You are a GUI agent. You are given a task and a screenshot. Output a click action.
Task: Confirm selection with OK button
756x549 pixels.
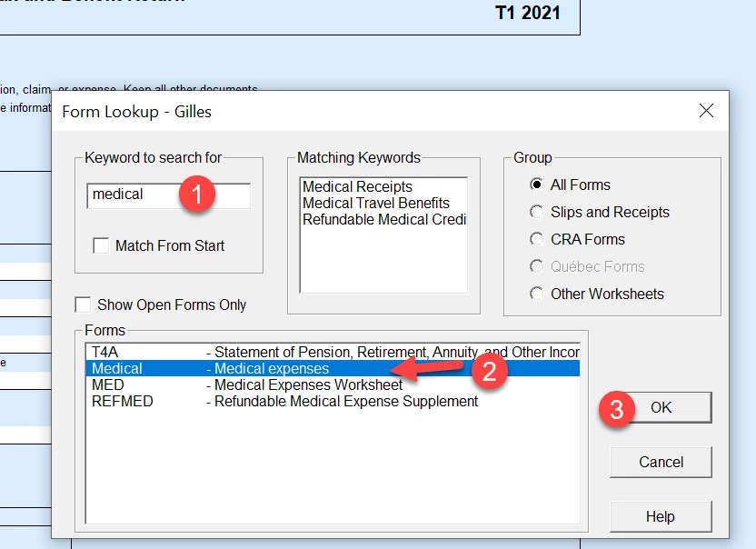pos(661,407)
